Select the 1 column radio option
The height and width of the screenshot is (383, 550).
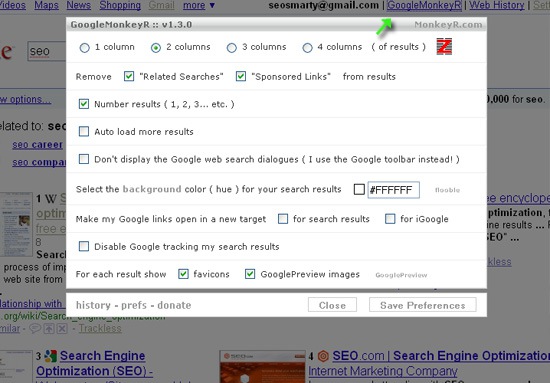tap(85, 48)
